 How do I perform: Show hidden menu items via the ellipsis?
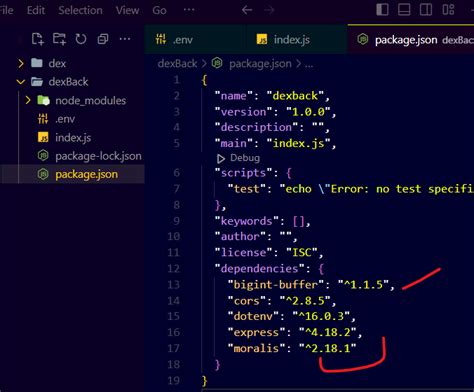coord(189,10)
